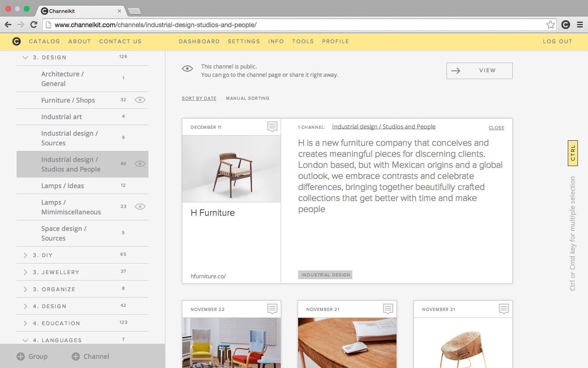Collapse the 3. DESIGN group

pos(25,57)
